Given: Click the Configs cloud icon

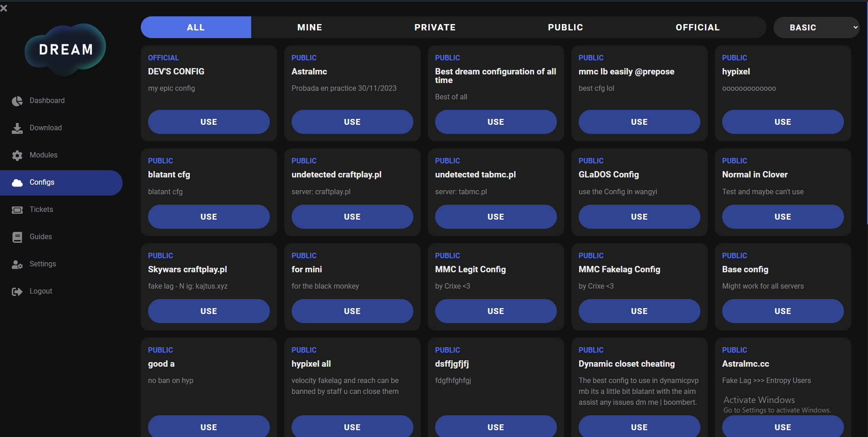Looking at the screenshot, I should (x=17, y=182).
